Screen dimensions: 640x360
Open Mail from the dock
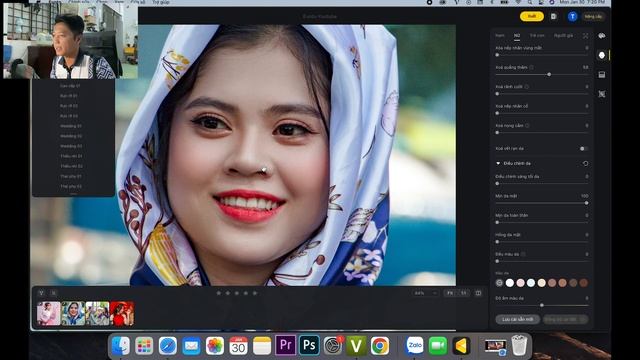pyautogui.click(x=191, y=346)
